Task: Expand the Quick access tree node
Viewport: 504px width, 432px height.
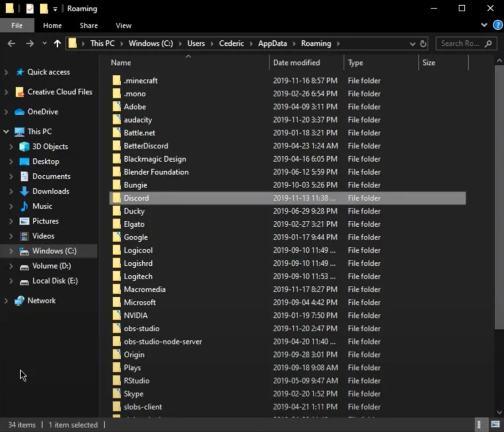Action: pyautogui.click(x=6, y=72)
